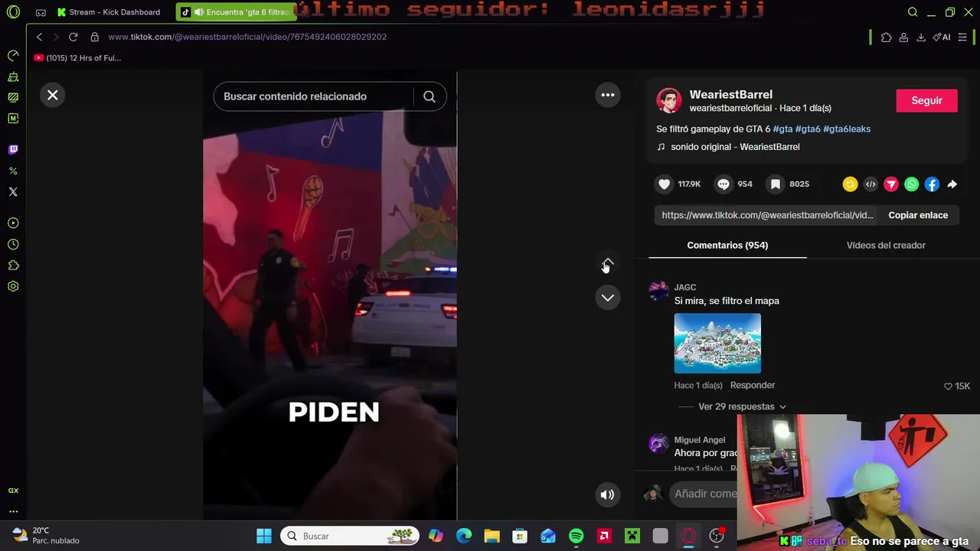Open the WeariestBarrel username link
The image size is (980, 551).
pyautogui.click(x=730, y=94)
